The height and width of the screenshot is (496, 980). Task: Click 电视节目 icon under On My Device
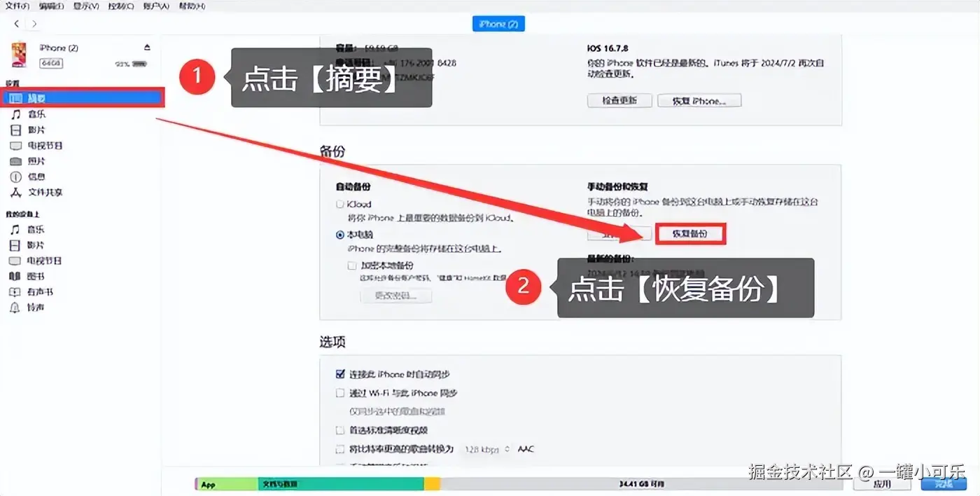15,261
